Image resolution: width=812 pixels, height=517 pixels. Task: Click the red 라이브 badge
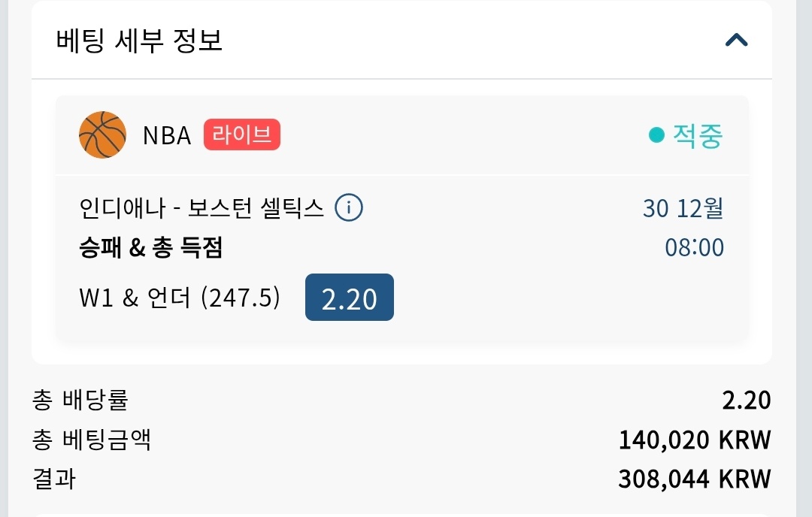coord(241,135)
